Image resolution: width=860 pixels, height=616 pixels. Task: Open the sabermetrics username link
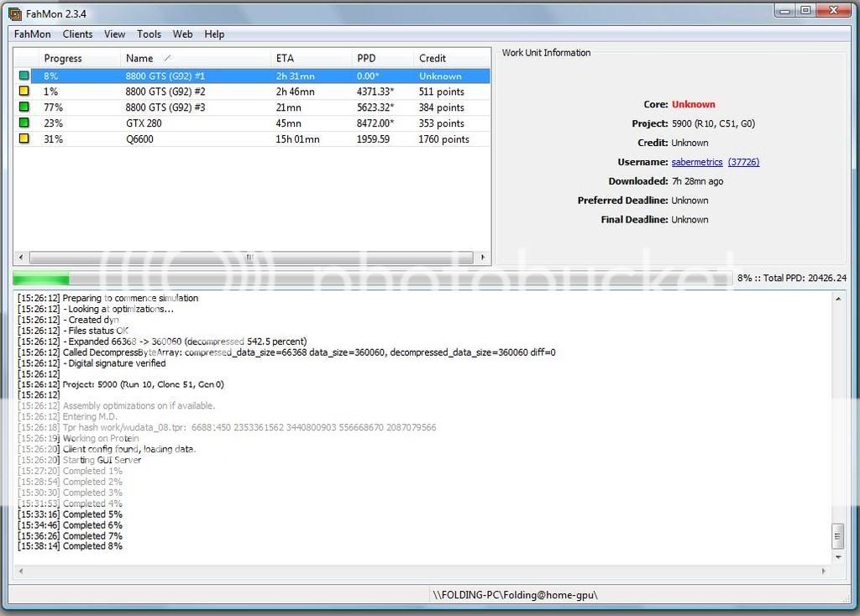tap(696, 162)
